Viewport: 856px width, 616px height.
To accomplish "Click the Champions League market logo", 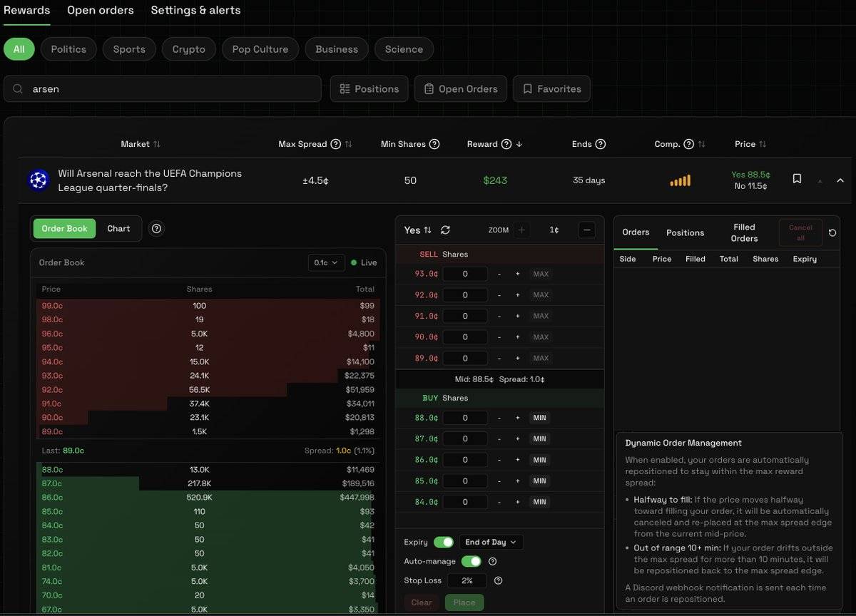I will (x=39, y=180).
